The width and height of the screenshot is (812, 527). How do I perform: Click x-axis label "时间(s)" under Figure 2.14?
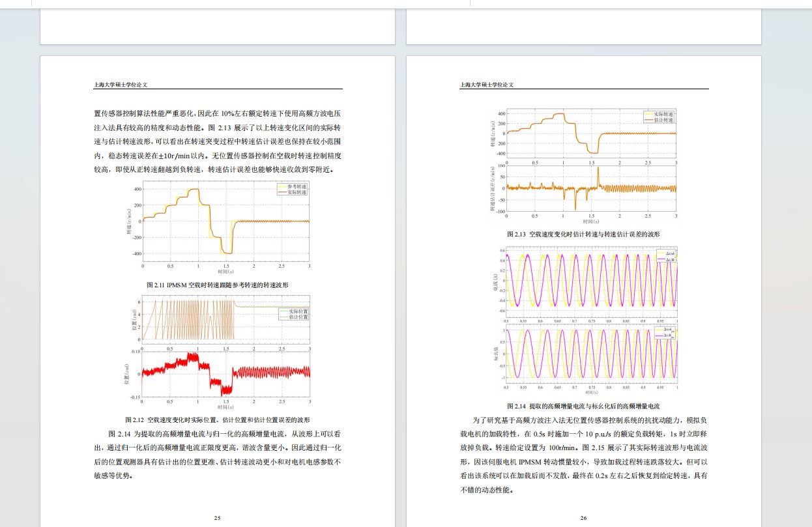592,392
